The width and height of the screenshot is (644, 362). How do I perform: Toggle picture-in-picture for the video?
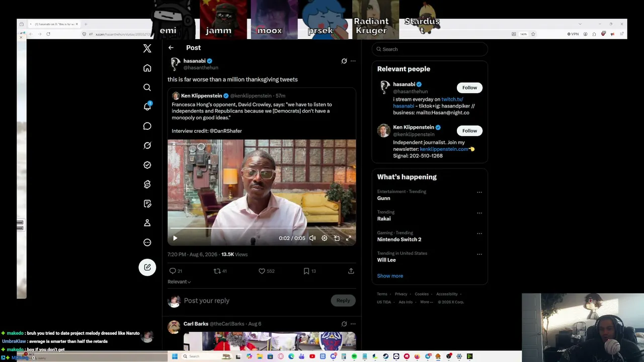coord(337,238)
